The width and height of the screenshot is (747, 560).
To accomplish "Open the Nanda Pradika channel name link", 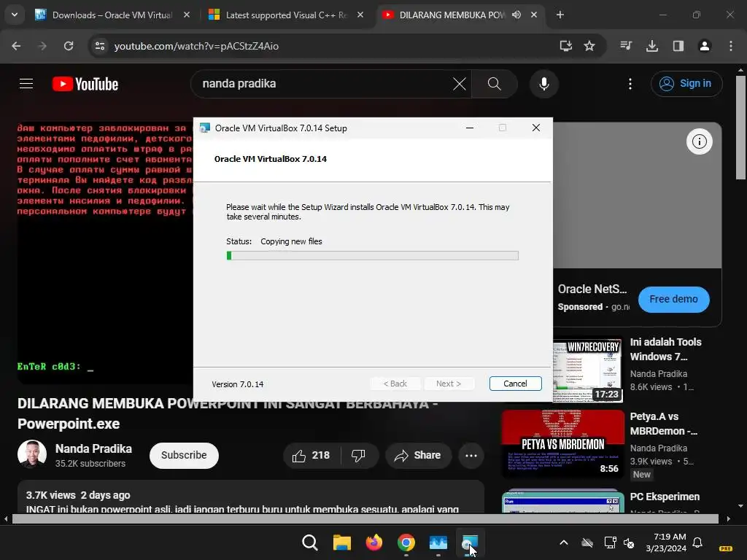I will pyautogui.click(x=93, y=448).
